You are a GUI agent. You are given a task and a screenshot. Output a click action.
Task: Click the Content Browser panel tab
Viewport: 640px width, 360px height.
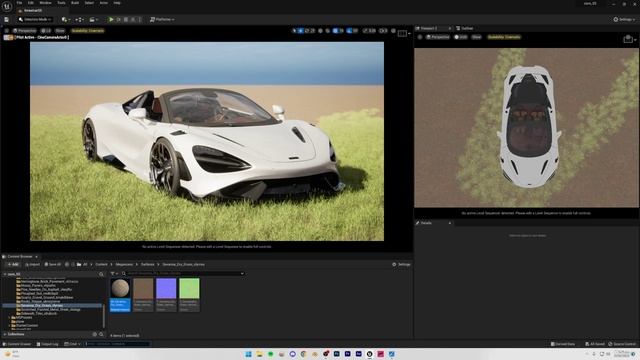[20, 256]
